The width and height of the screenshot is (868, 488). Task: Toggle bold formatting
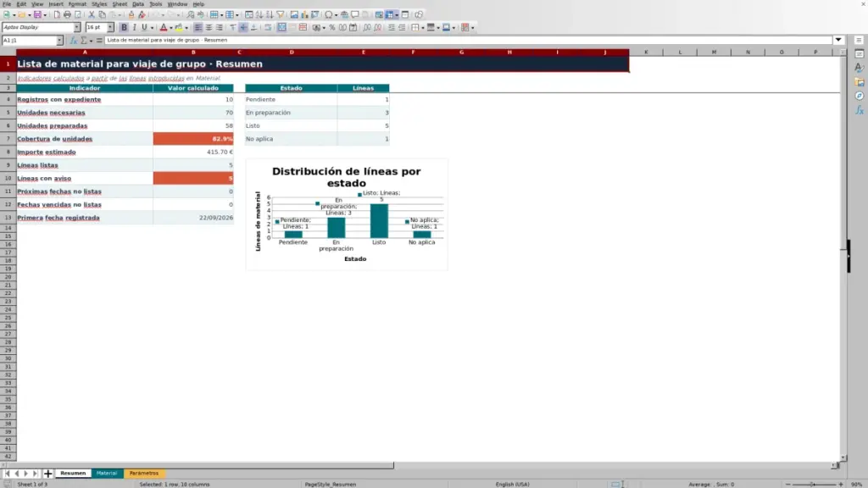124,27
